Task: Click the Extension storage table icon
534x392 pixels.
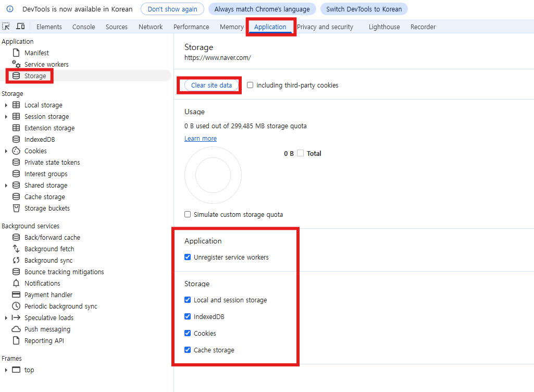Action: pos(16,128)
